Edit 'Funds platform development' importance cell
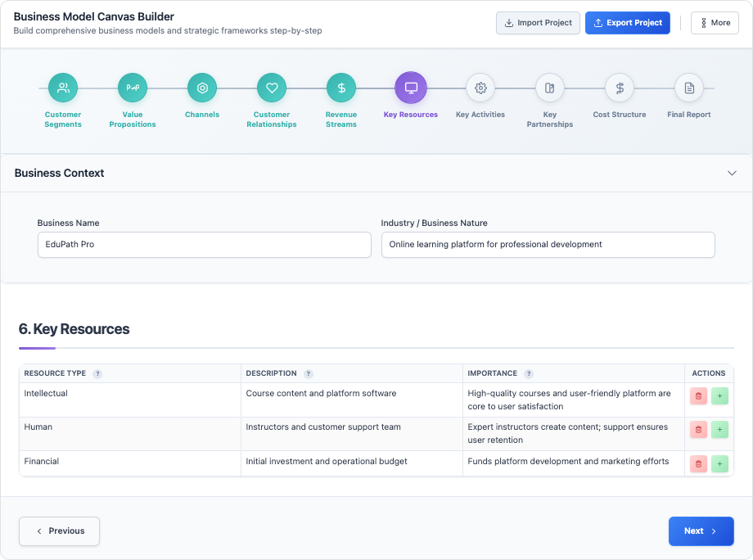Viewport: 753px width, 560px height. 574,463
